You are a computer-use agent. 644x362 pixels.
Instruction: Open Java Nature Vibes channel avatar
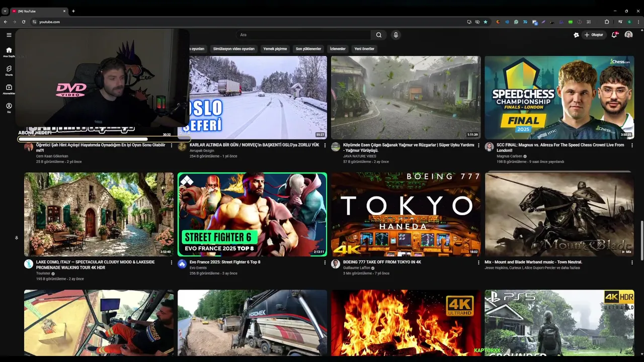(336, 147)
